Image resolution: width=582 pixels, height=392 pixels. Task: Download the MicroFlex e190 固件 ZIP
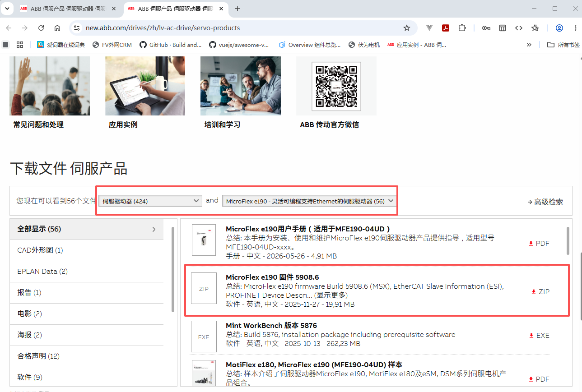click(540, 292)
